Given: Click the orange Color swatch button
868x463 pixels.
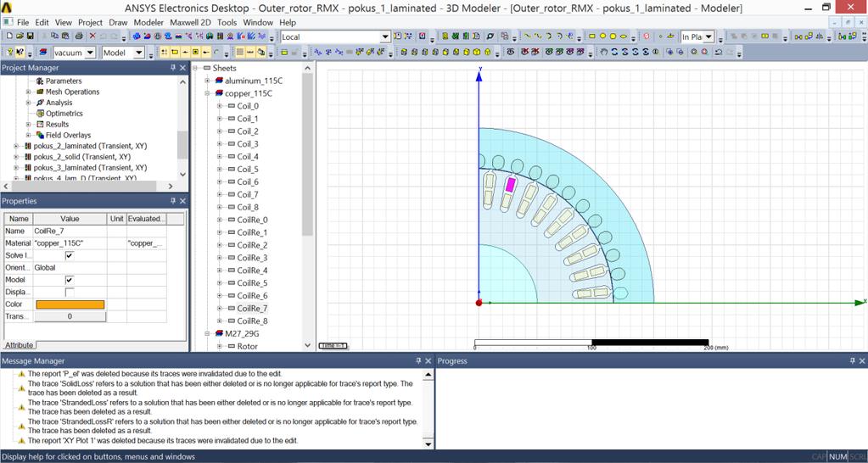Looking at the screenshot, I should pos(70,304).
